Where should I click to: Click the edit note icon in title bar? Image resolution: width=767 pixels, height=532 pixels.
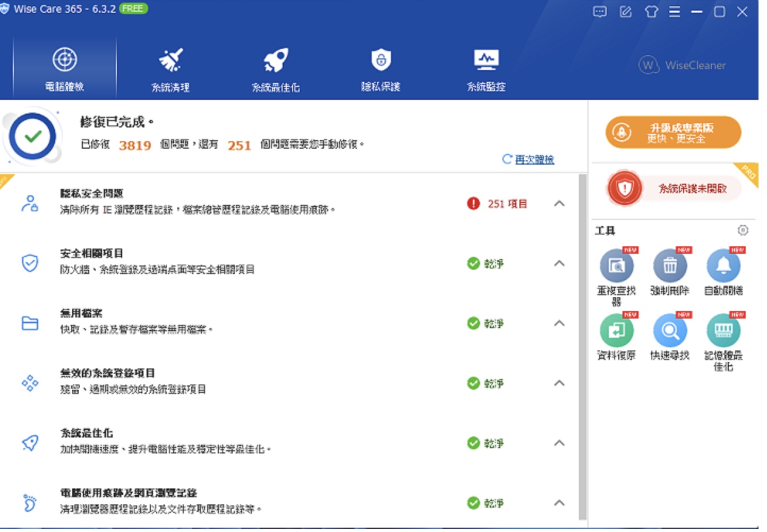[x=626, y=12]
